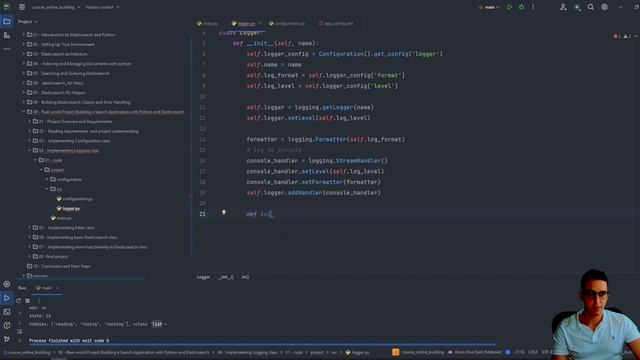Open the Project tool window icon
640x360 pixels.
click(7, 22)
